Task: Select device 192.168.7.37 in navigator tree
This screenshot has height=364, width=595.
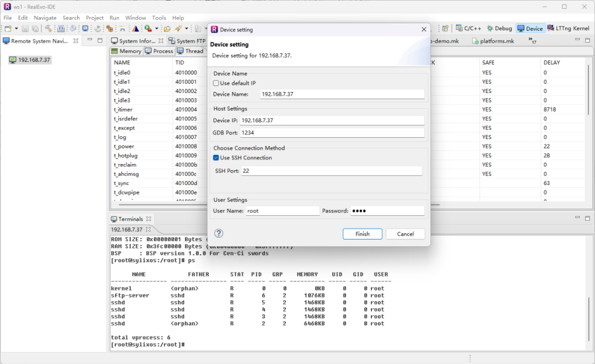Action: [34, 60]
